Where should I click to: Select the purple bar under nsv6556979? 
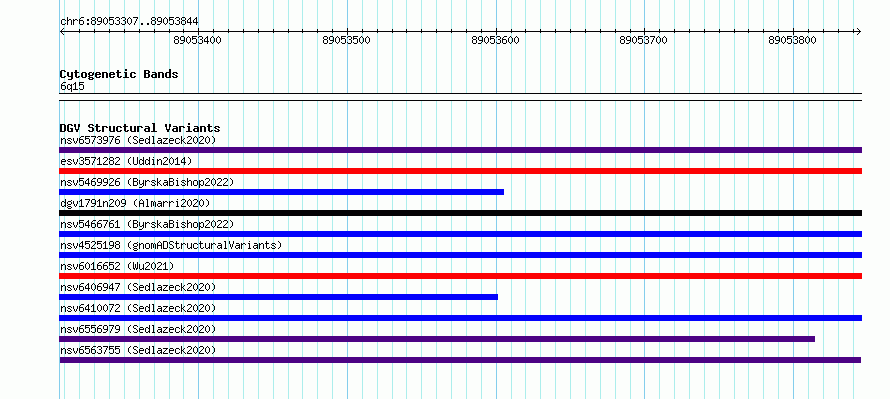click(437, 339)
